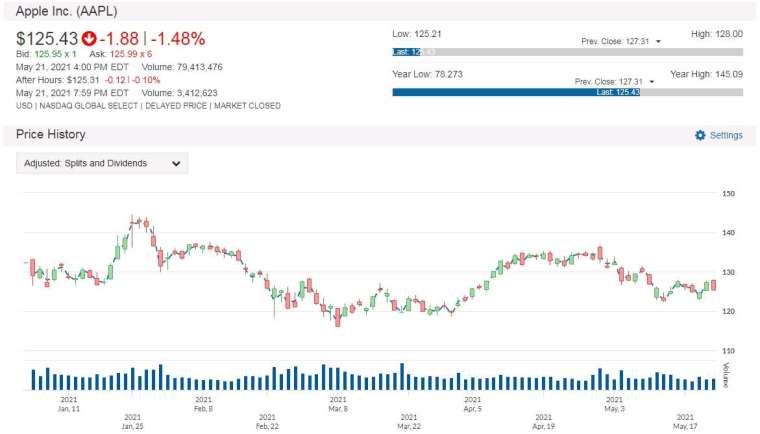Click the 2021 Jan, 25 date label

132,422
